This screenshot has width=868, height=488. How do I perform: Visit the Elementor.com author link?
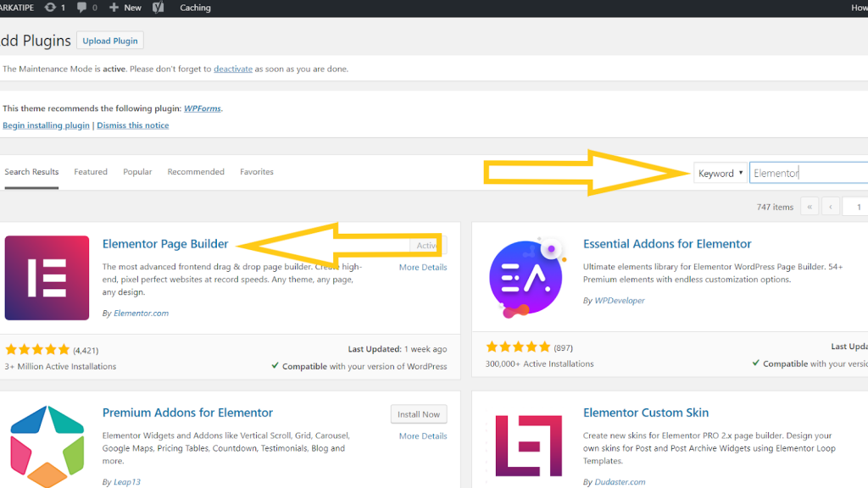[x=142, y=313]
